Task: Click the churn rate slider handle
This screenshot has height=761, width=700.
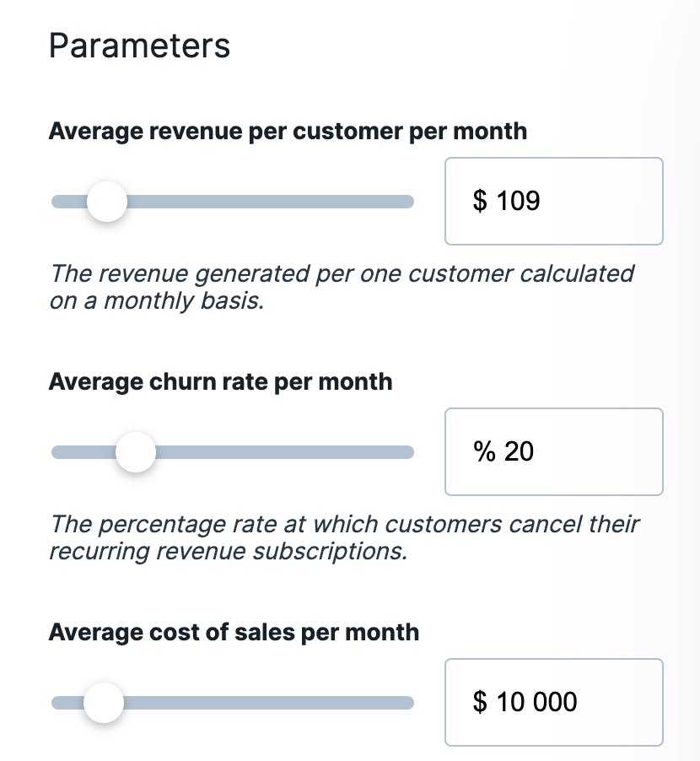Action: pyautogui.click(x=136, y=452)
